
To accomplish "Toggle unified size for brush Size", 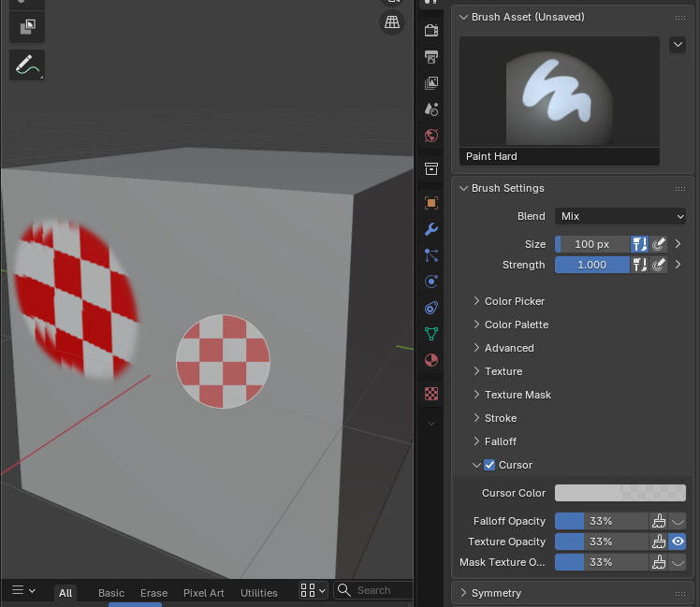I will click(x=639, y=244).
